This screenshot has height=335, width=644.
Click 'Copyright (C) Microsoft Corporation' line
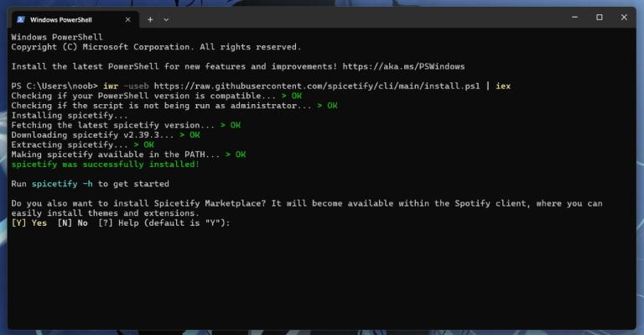tap(156, 47)
